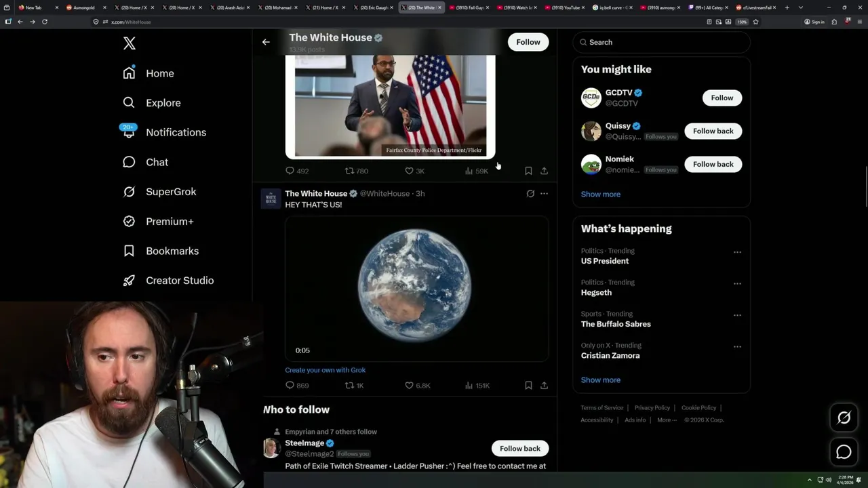Open more options for US President trend

click(737, 252)
